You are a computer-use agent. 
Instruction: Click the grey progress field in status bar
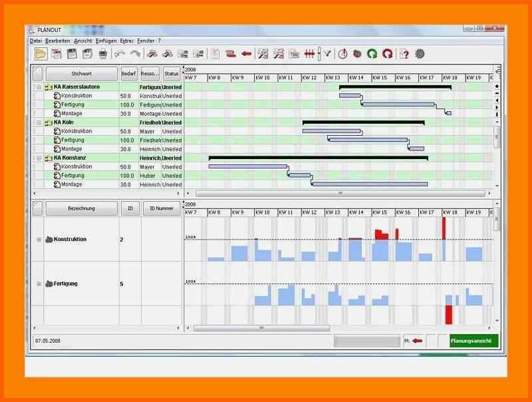pyautogui.click(x=367, y=341)
